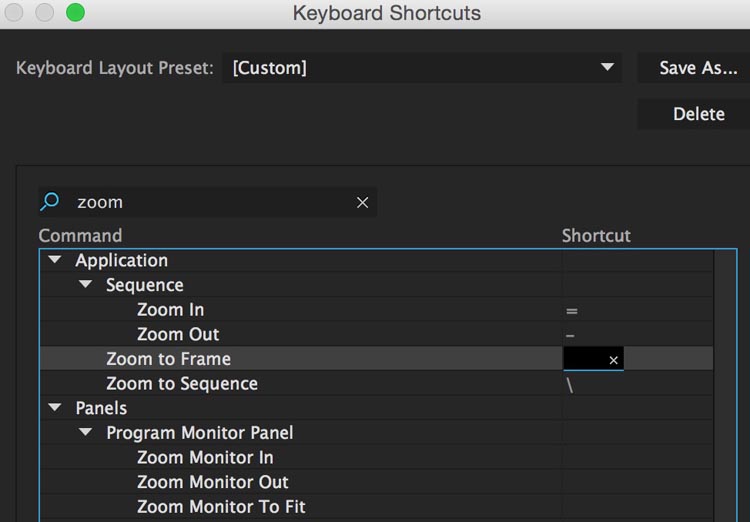
Task: Click the green maximize window button
Action: 76,13
